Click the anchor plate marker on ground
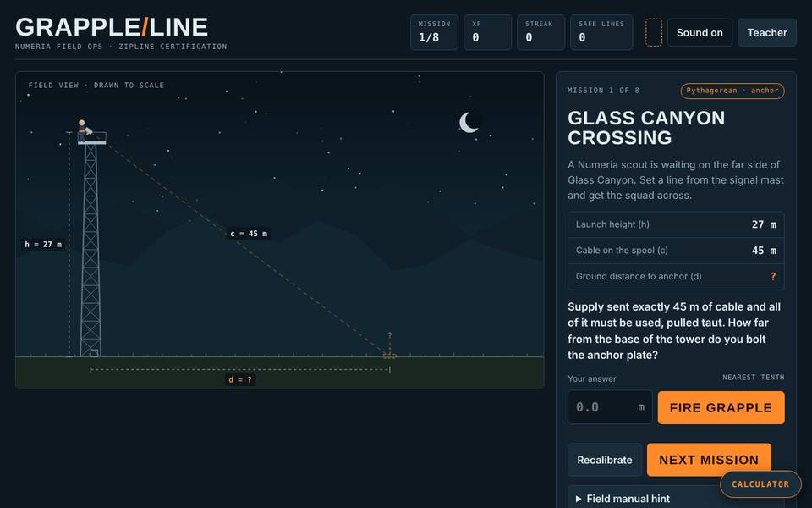Image resolution: width=812 pixels, height=508 pixels. pos(389,356)
